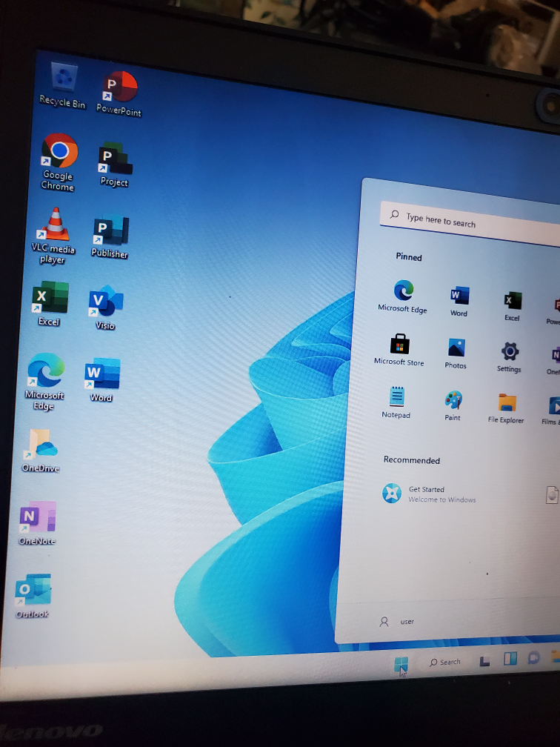Open File Explorer pinned in Start menu
This screenshot has height=747, width=560.
pos(507,404)
